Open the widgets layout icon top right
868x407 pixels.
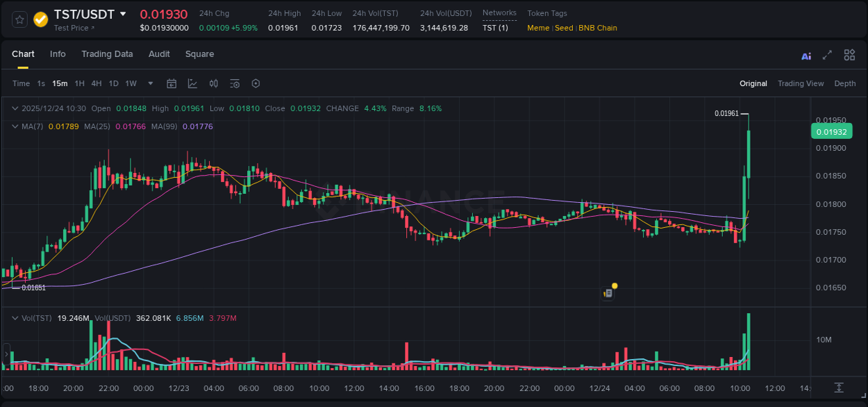849,54
